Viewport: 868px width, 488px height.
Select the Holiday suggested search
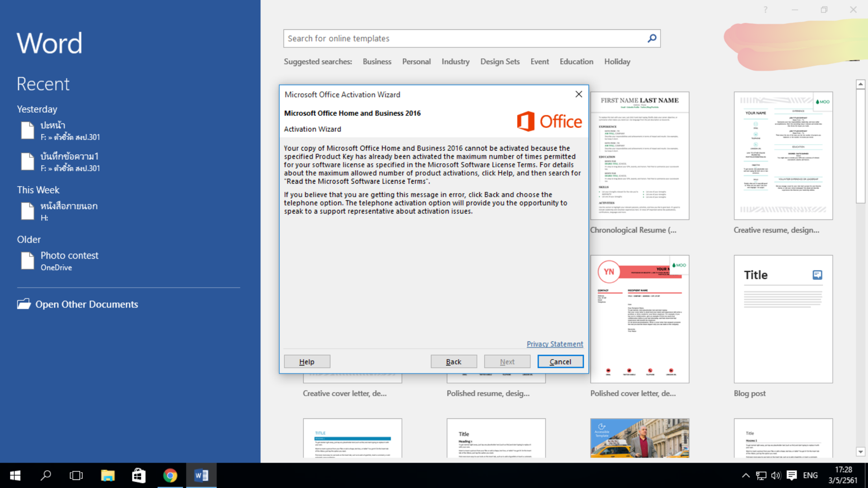tap(617, 62)
